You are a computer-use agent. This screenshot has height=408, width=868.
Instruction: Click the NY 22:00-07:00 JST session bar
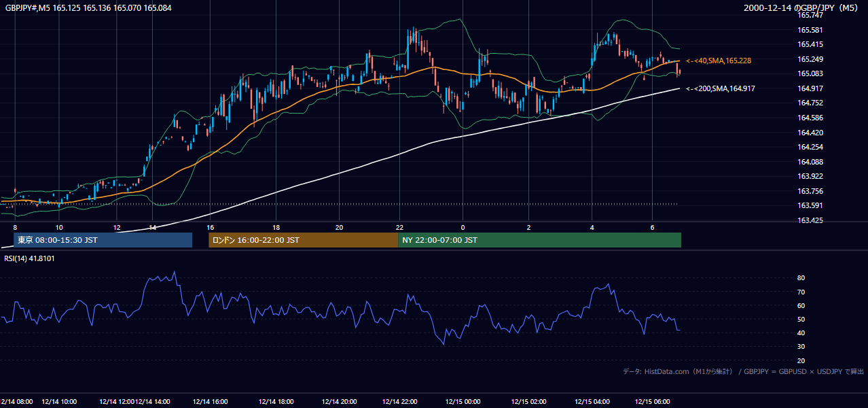(539, 240)
